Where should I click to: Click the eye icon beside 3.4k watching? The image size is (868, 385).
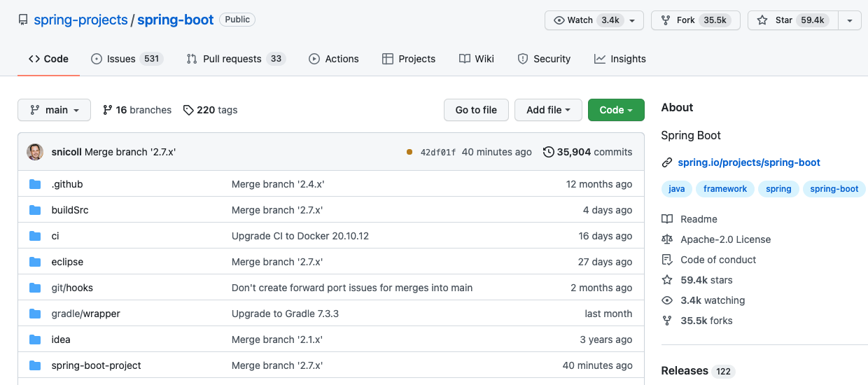[x=667, y=300]
